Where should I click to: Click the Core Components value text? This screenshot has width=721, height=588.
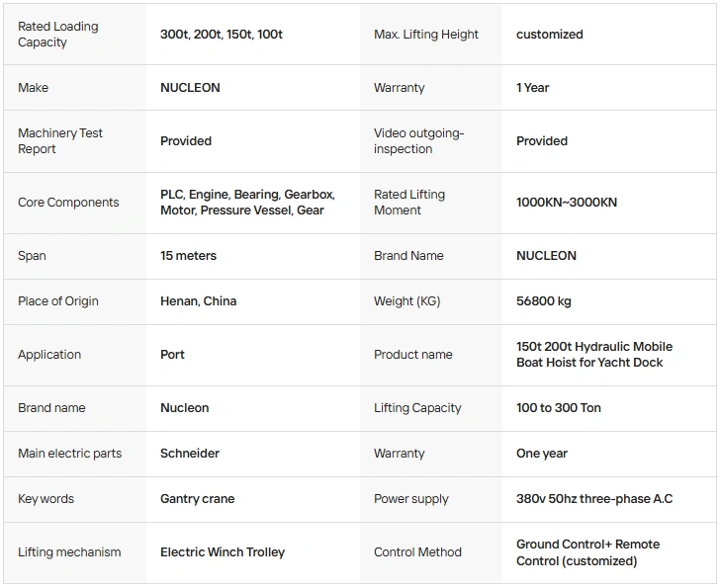pos(247,203)
